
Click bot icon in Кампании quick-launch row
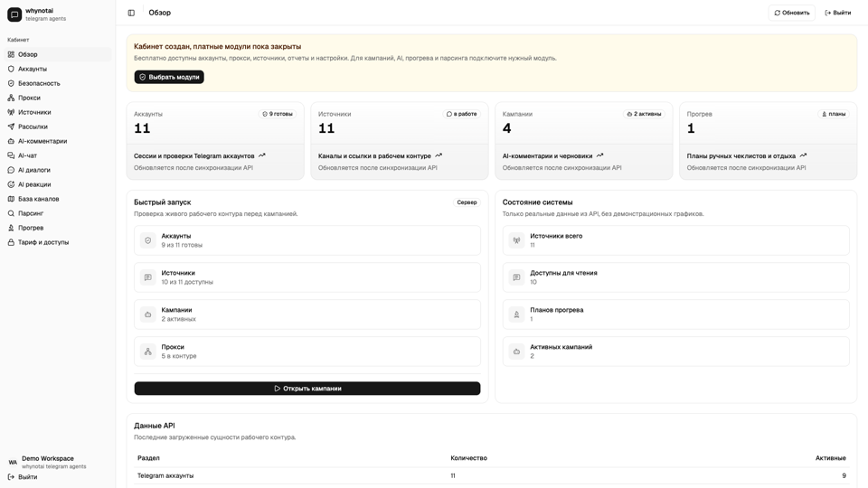pos(147,314)
